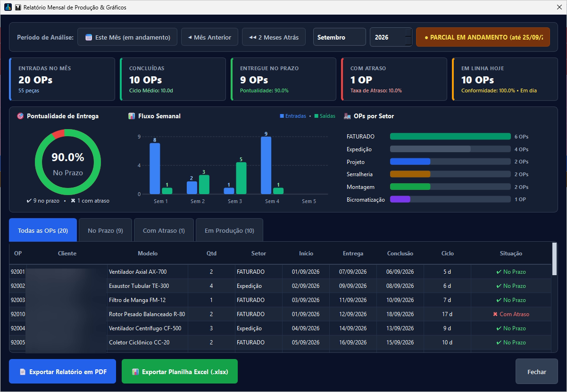The image size is (567, 392).
Task: Sort by the Conclusão column header
Action: (400, 253)
